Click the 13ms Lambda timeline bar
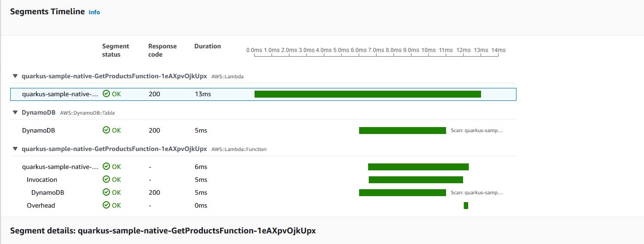 [x=368, y=94]
